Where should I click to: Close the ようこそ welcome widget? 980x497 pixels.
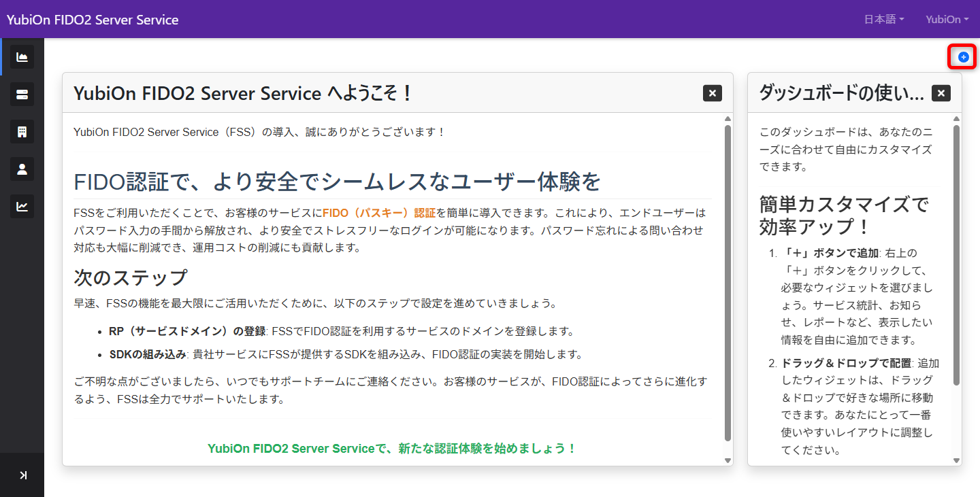tap(713, 93)
